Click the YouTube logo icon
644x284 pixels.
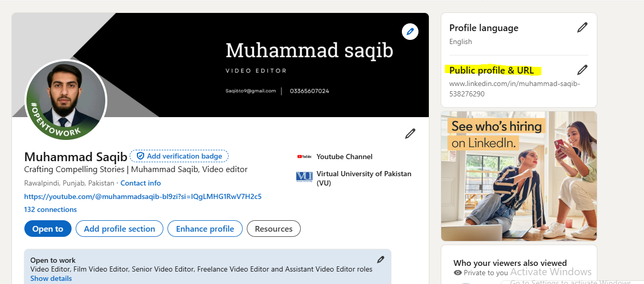(x=304, y=157)
